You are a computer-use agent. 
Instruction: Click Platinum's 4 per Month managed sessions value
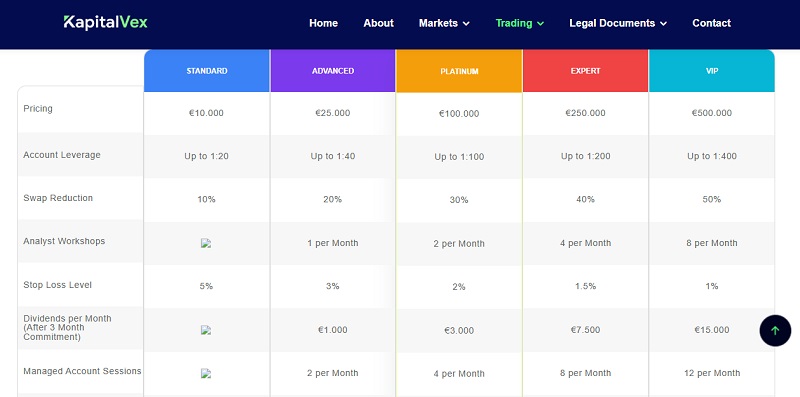click(459, 374)
